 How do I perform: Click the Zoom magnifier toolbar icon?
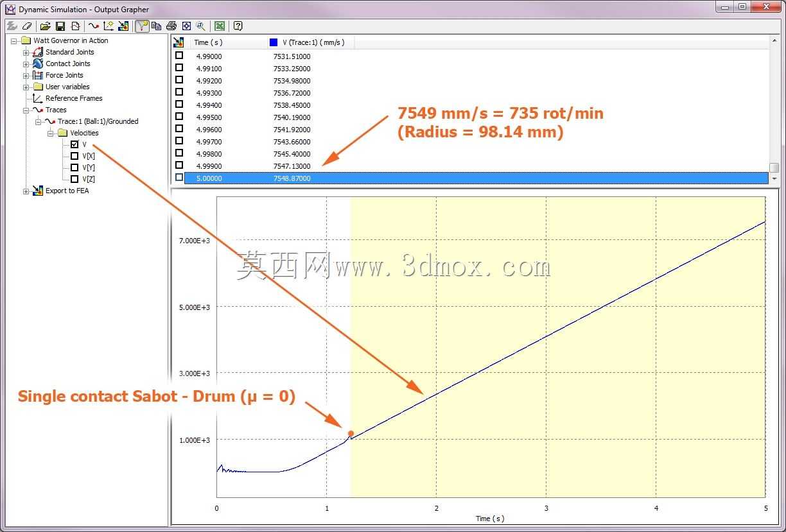click(201, 26)
